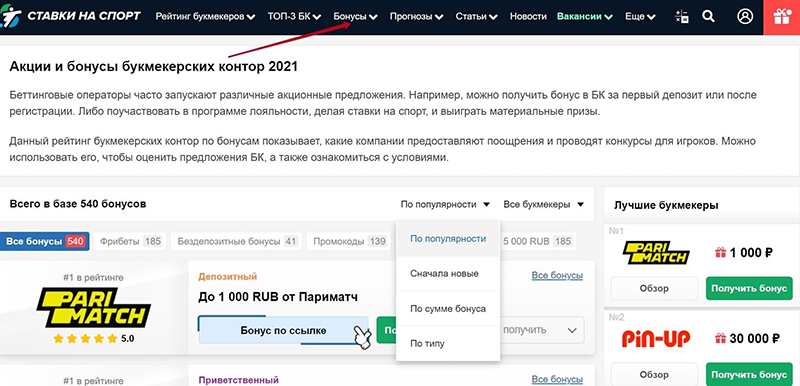Click gift icon next to 30 000 ₽
Viewport: 800px width, 386px height.
click(x=720, y=338)
